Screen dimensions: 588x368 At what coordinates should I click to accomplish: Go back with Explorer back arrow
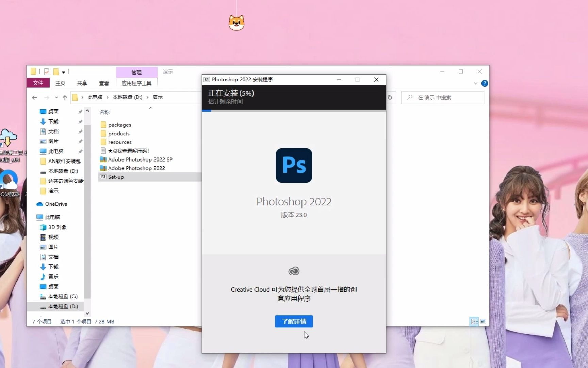[34, 97]
